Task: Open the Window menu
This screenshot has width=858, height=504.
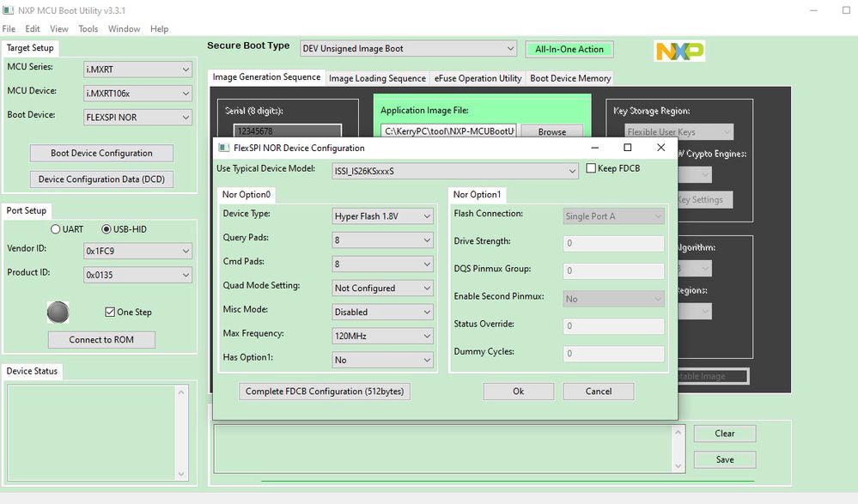Action: pos(125,29)
